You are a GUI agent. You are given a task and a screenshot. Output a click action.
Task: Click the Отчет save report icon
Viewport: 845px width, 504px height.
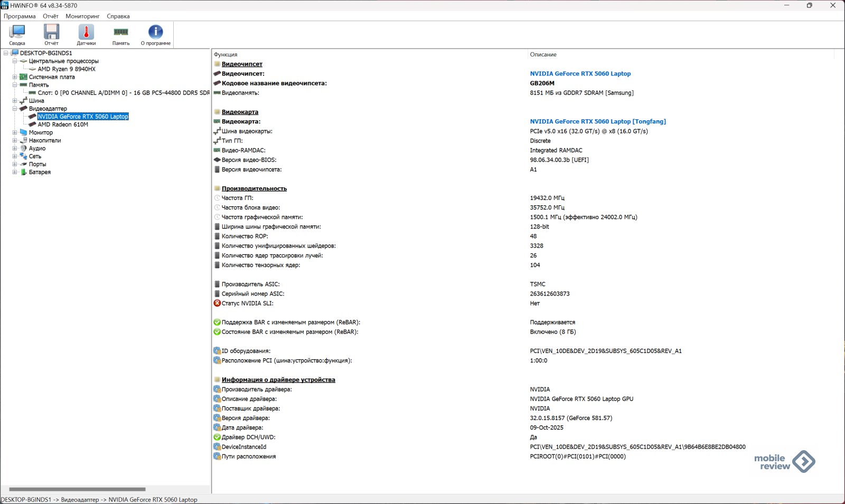point(51,35)
